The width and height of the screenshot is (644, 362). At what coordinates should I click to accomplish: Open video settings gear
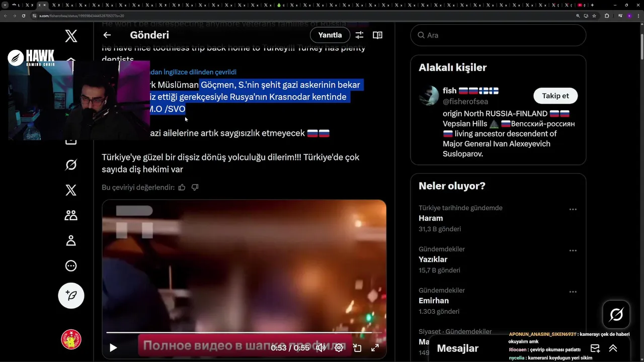(x=339, y=347)
